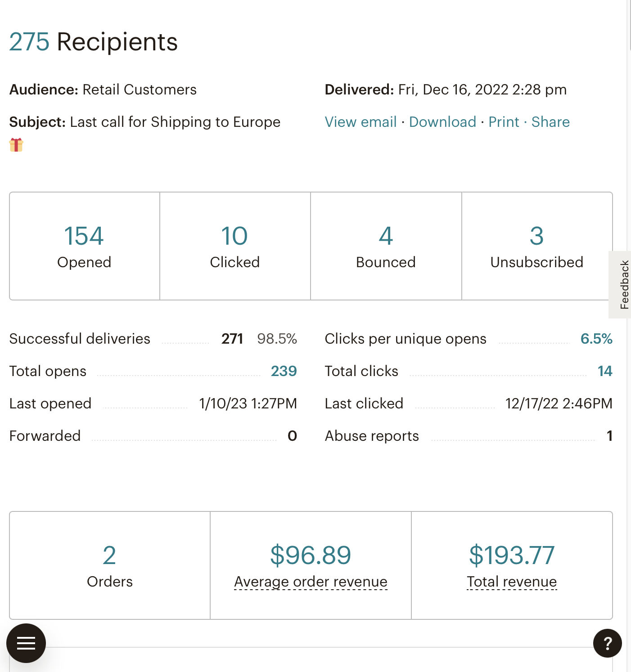Open the 4 Bounced details

[386, 236]
